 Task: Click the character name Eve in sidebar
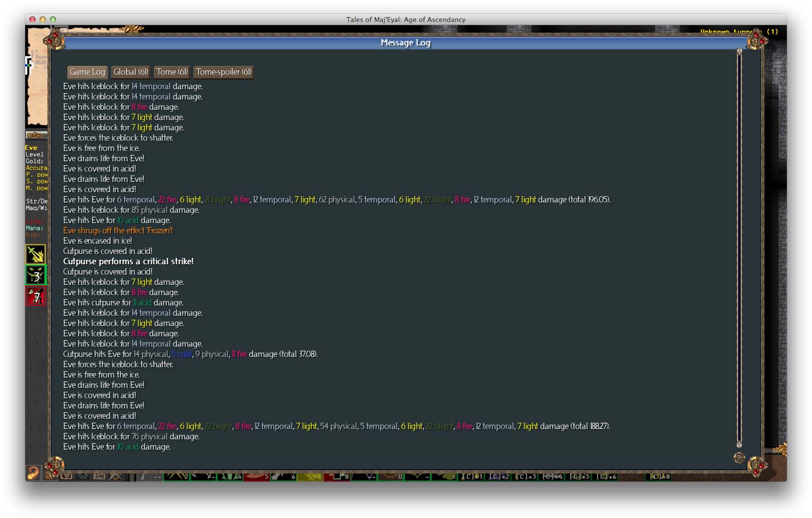(x=31, y=148)
